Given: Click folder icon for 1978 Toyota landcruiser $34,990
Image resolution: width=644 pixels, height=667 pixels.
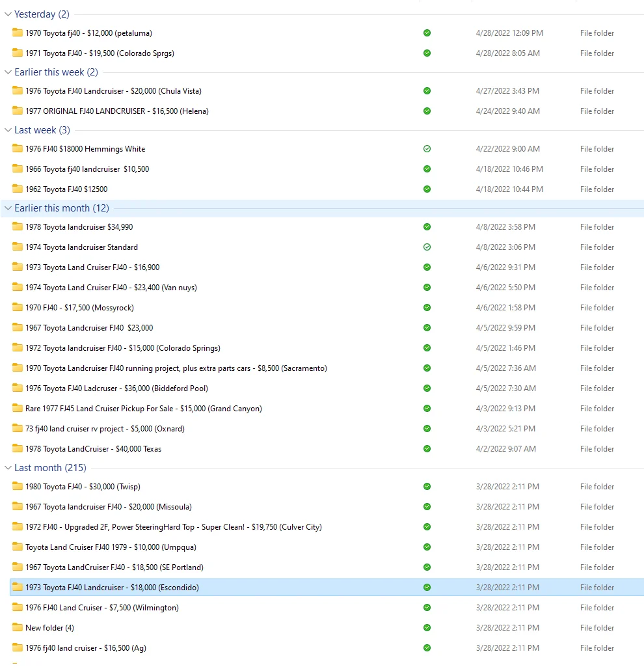Looking at the screenshot, I should pos(18,226).
